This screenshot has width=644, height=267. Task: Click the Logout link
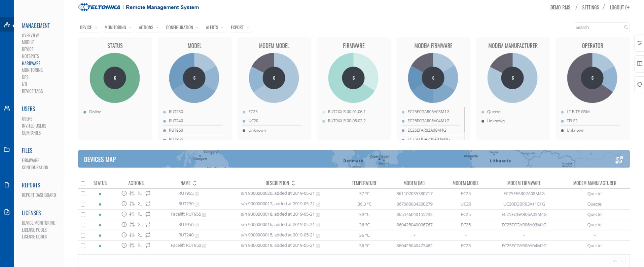(619, 7)
